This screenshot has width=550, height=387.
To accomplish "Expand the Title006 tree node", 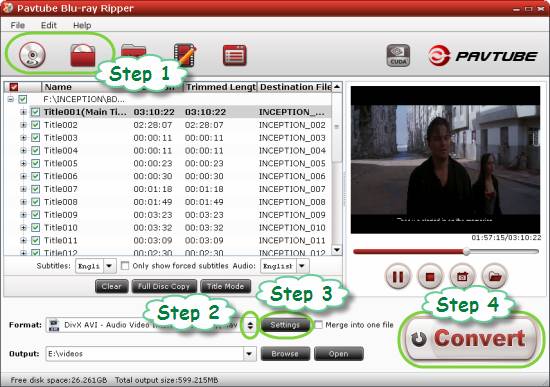I will pos(24,176).
